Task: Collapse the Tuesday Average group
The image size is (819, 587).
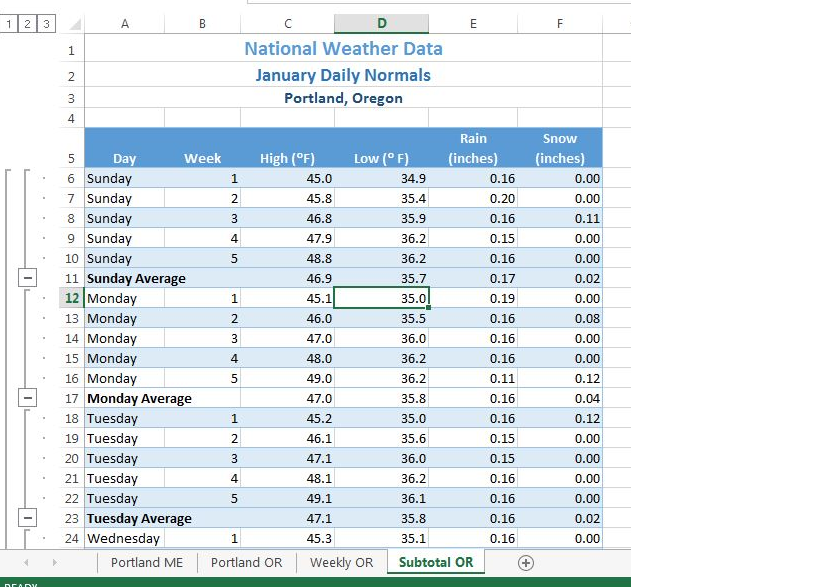Action: pyautogui.click(x=28, y=518)
